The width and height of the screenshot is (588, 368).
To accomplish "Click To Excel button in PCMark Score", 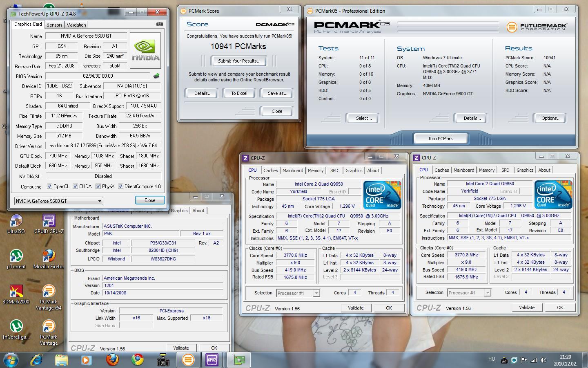I will (x=239, y=93).
